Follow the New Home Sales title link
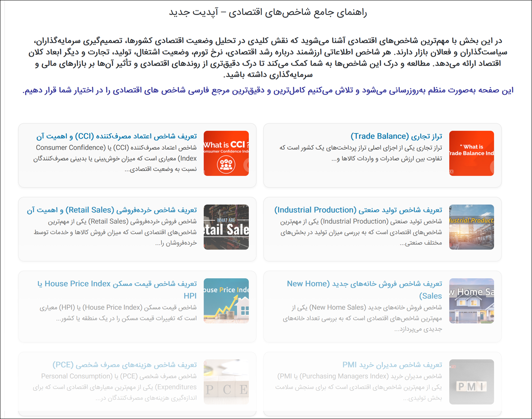Image resolution: width=532 pixels, height=419 pixels. 364,284
